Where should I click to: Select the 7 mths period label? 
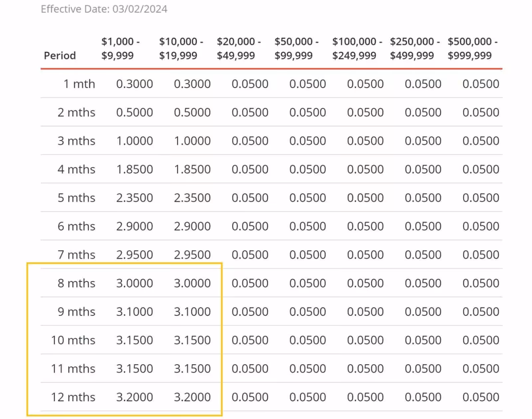pos(76,255)
